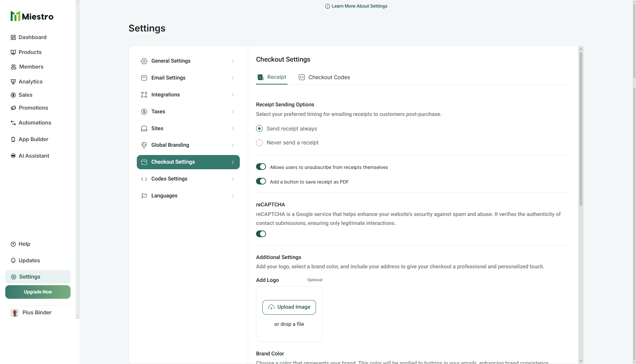Click the Taxes dollar-coin icon
The width and height of the screenshot is (636, 364).
pos(144,112)
